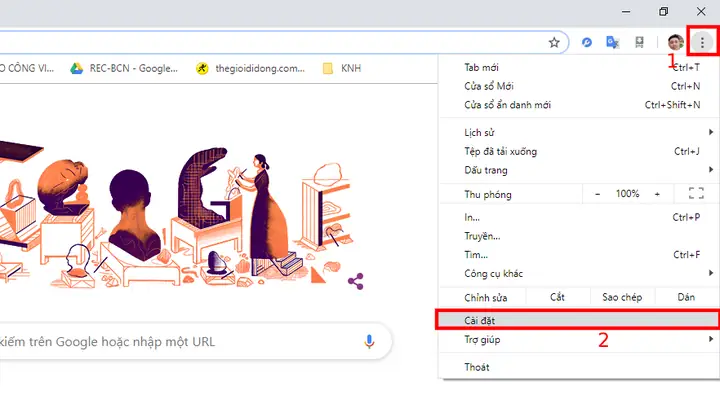Choose 'Thoát' to exit Chrome
This screenshot has height=395, width=720.
pos(579,367)
